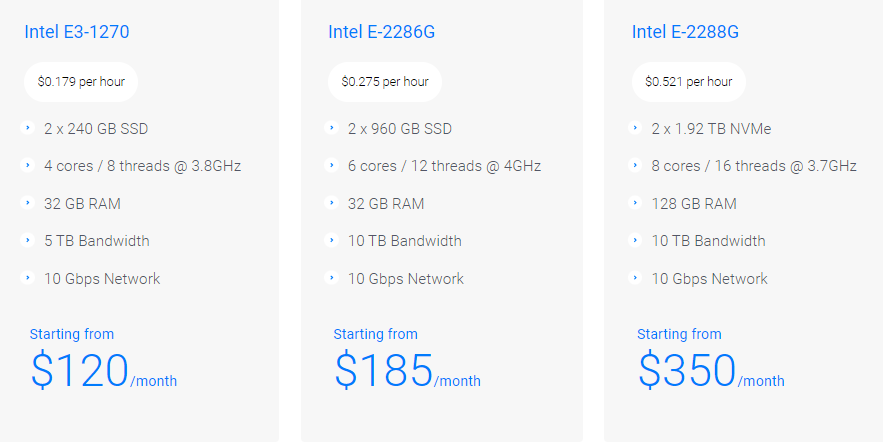The width and height of the screenshot is (883, 443).
Task: Click the Intel E3-1270 plan title
Action: click(x=77, y=32)
